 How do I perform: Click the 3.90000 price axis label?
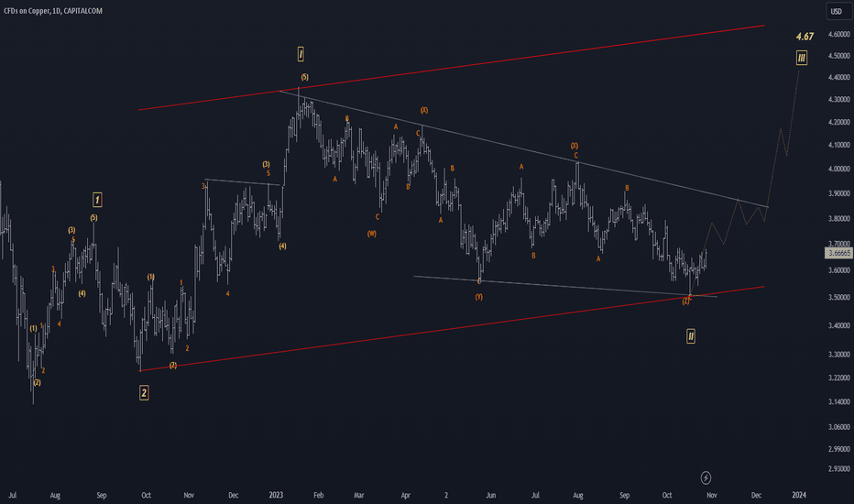(x=838, y=193)
